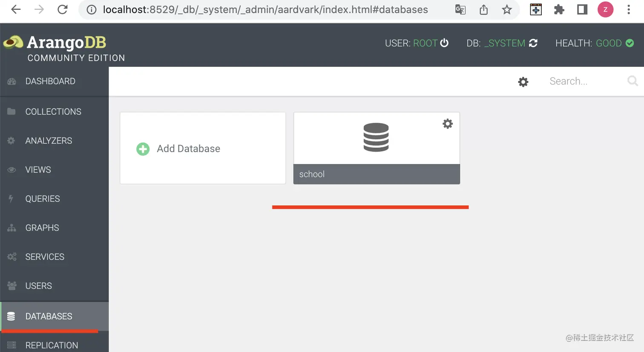Click the search magnifier icon
The width and height of the screenshot is (644, 352).
(632, 81)
